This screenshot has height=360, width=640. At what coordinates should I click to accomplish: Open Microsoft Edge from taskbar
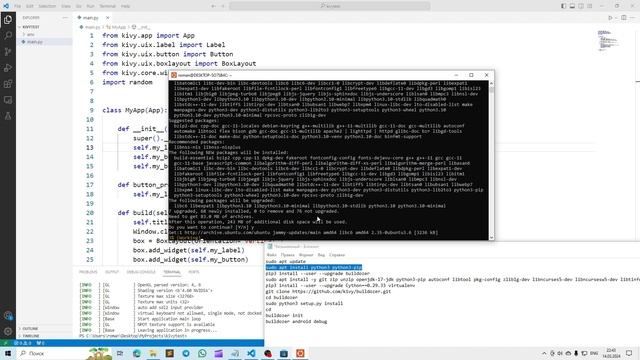coord(136,353)
